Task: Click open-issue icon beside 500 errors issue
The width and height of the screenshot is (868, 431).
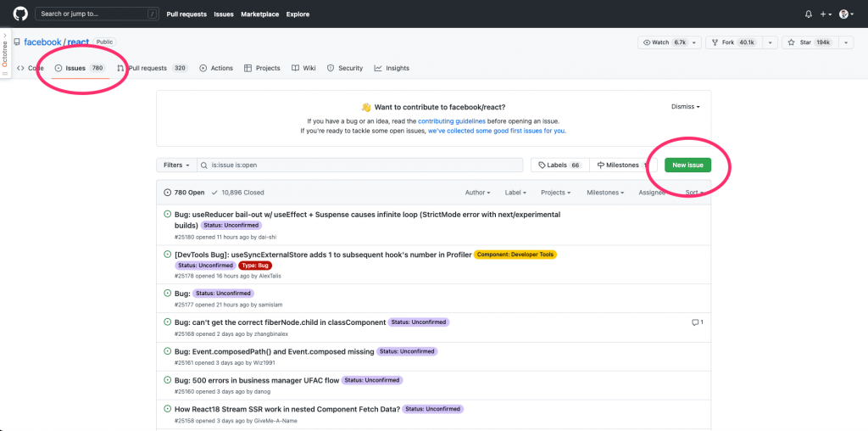Action: pyautogui.click(x=167, y=381)
